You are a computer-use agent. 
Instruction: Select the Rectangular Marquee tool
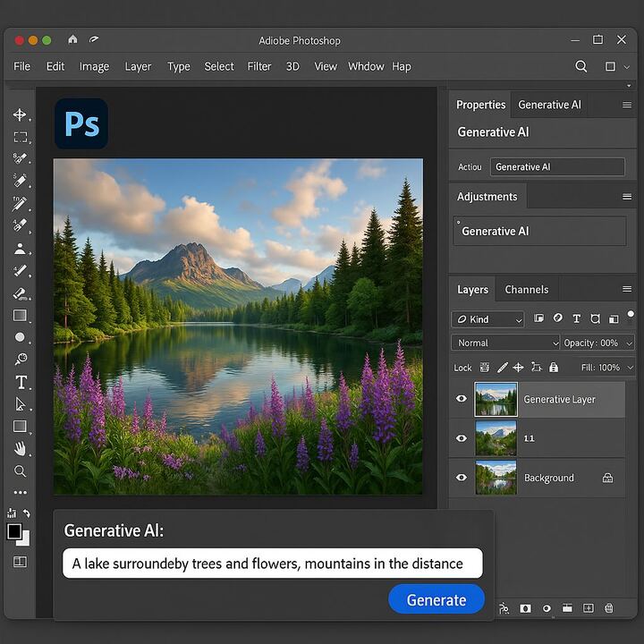(x=20, y=137)
